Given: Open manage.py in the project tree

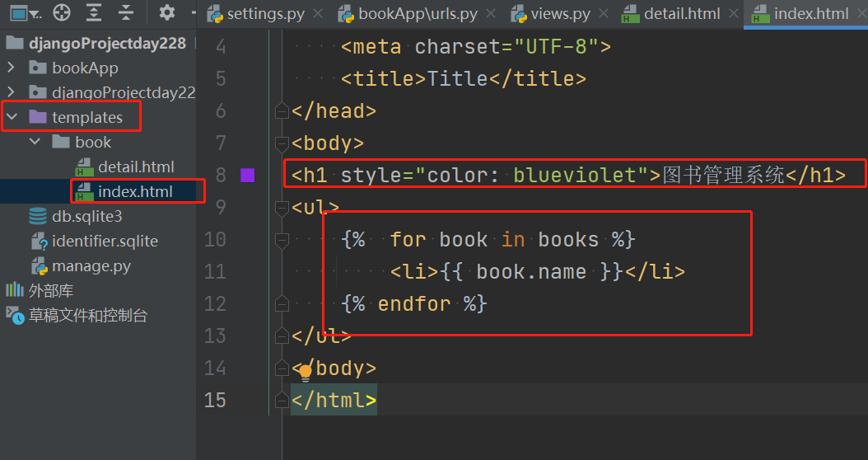Looking at the screenshot, I should [x=91, y=266].
